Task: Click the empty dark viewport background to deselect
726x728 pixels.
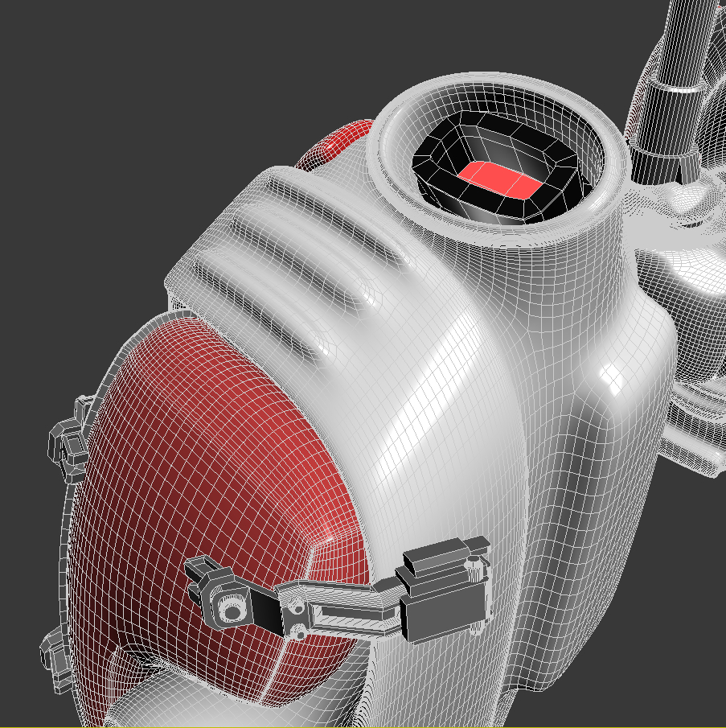Action: click(96, 97)
